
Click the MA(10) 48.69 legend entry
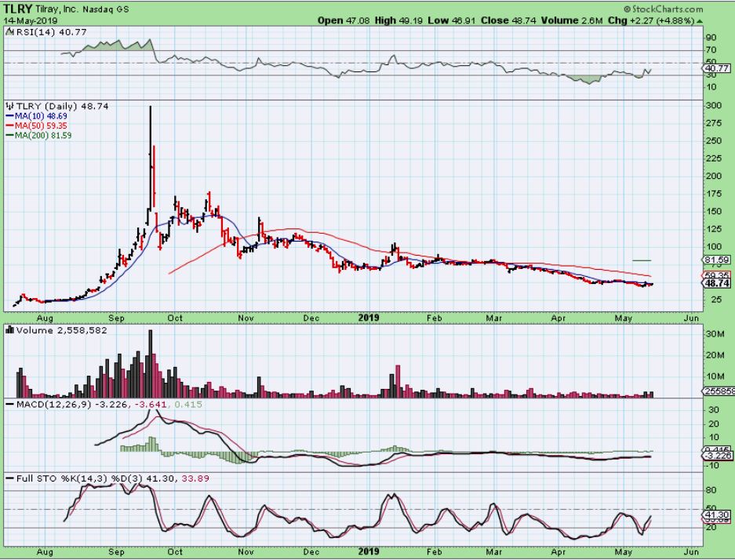click(x=41, y=116)
